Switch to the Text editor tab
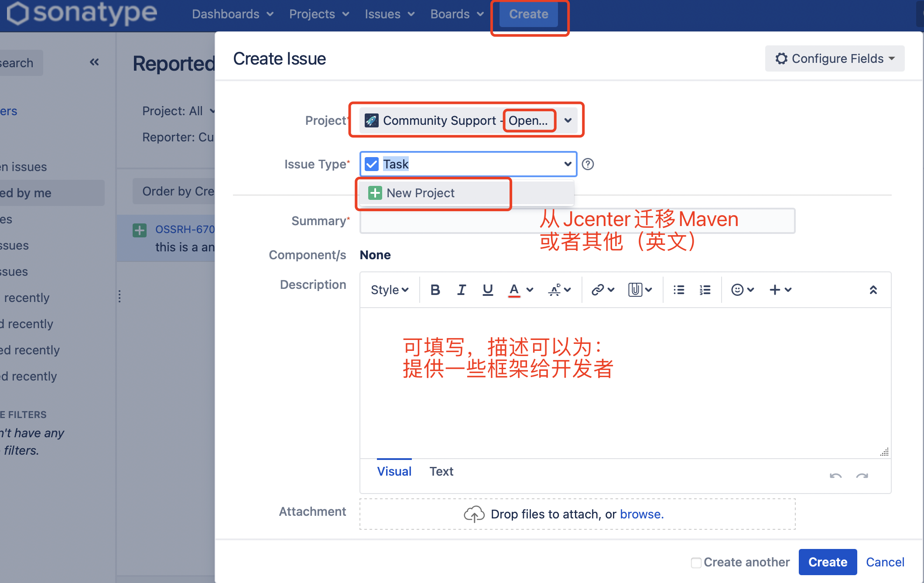The image size is (924, 583). [441, 471]
